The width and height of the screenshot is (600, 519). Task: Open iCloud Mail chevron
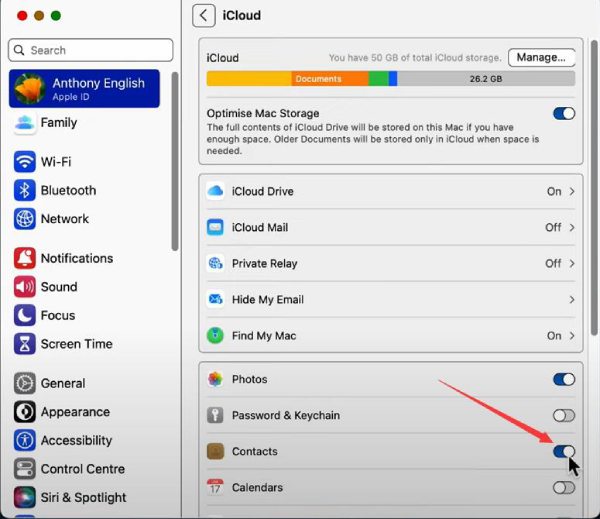(x=572, y=227)
